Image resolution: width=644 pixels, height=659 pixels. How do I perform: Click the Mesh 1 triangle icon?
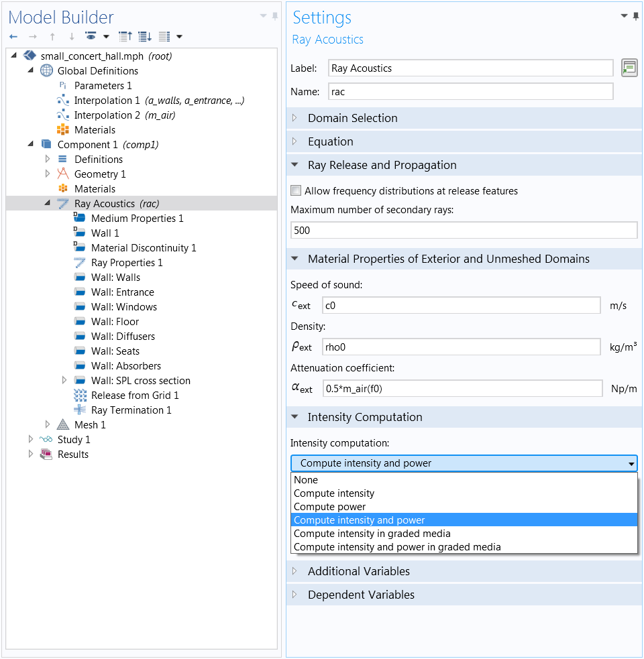[63, 424]
